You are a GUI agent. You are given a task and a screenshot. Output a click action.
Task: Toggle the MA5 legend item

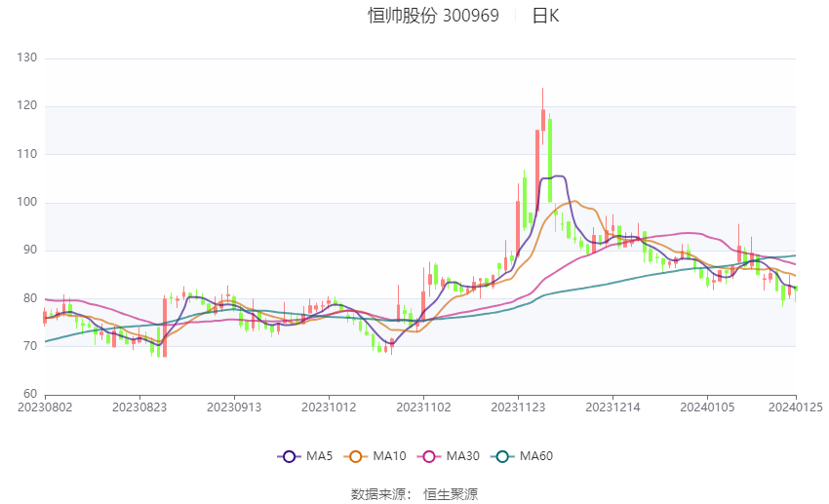305,456
